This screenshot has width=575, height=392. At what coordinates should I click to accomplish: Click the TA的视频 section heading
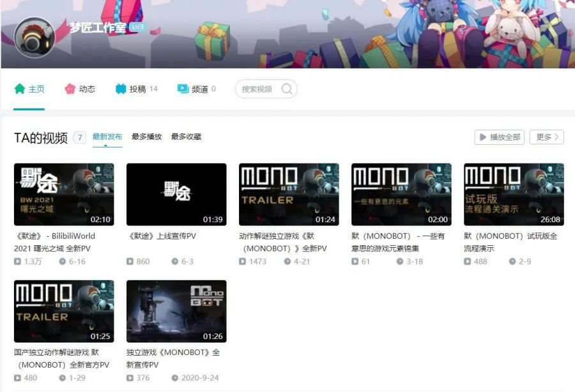pos(41,138)
